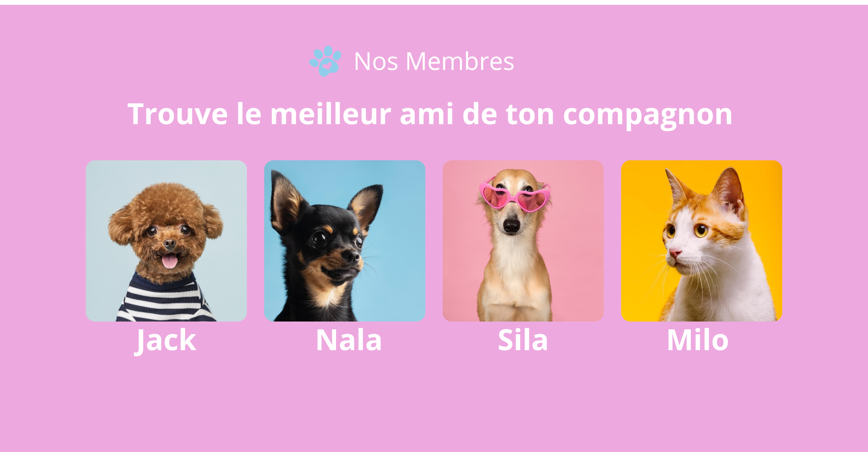Viewport: 868px width, 452px height.
Task: Select the Trouve le meilleur ami headline
Action: (x=429, y=115)
